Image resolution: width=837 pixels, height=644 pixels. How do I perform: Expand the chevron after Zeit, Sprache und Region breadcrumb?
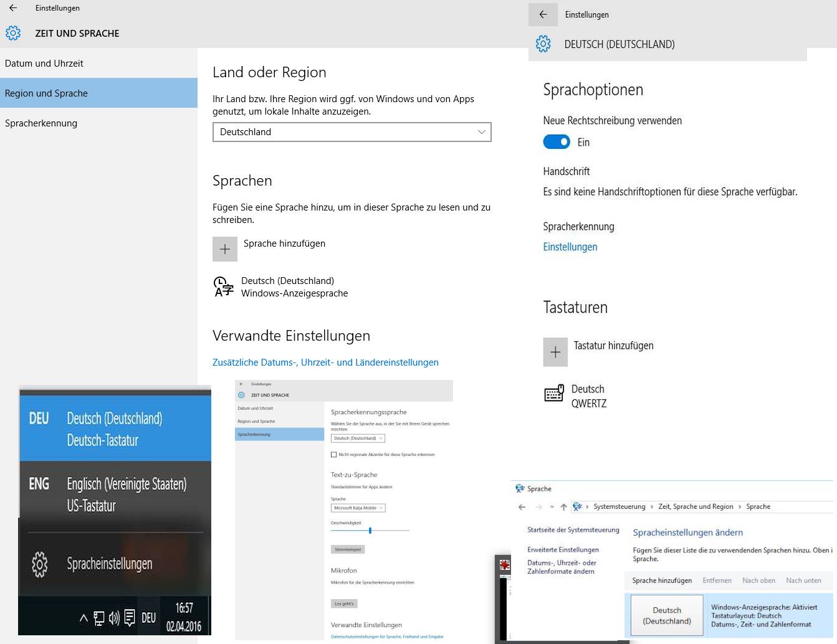(x=740, y=507)
